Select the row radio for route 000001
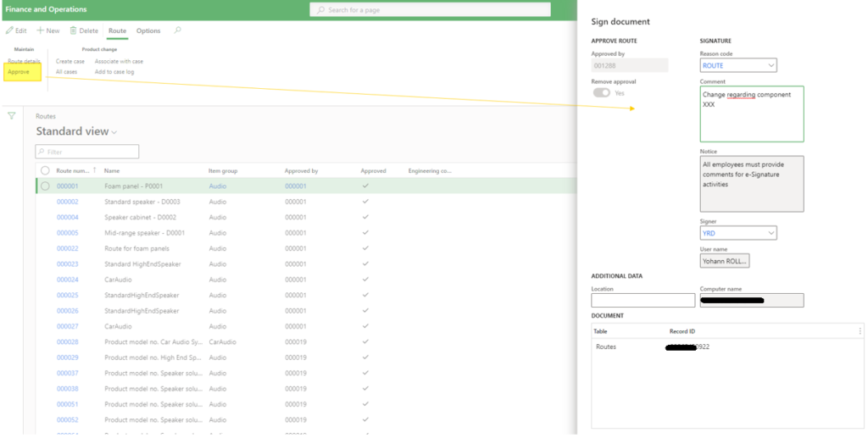The image size is (868, 438). (x=45, y=186)
